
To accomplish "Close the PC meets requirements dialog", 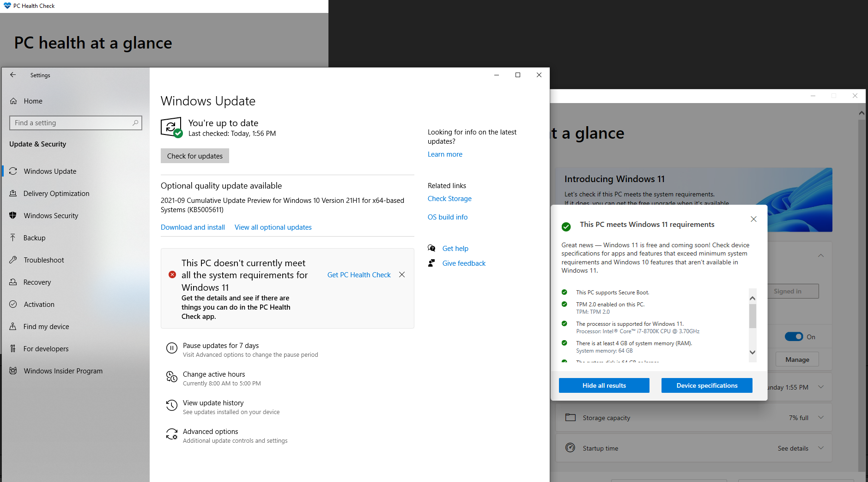I will point(753,219).
